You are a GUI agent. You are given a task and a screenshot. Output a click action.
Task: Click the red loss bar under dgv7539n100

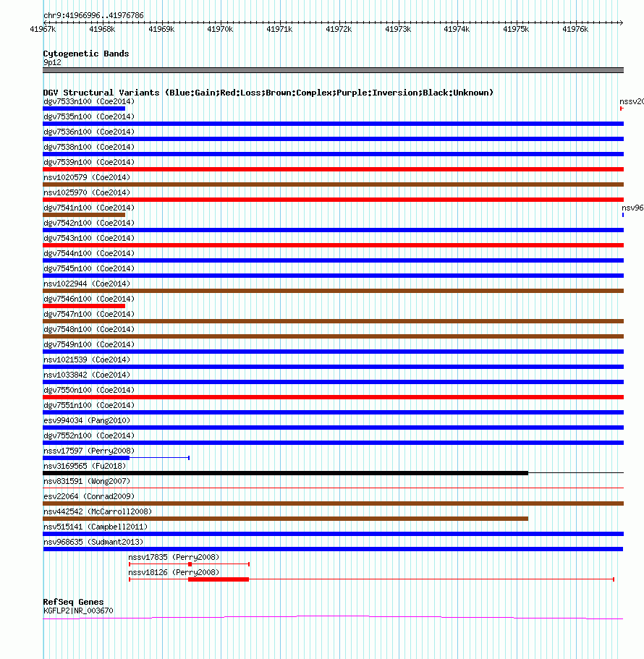[x=333, y=169]
